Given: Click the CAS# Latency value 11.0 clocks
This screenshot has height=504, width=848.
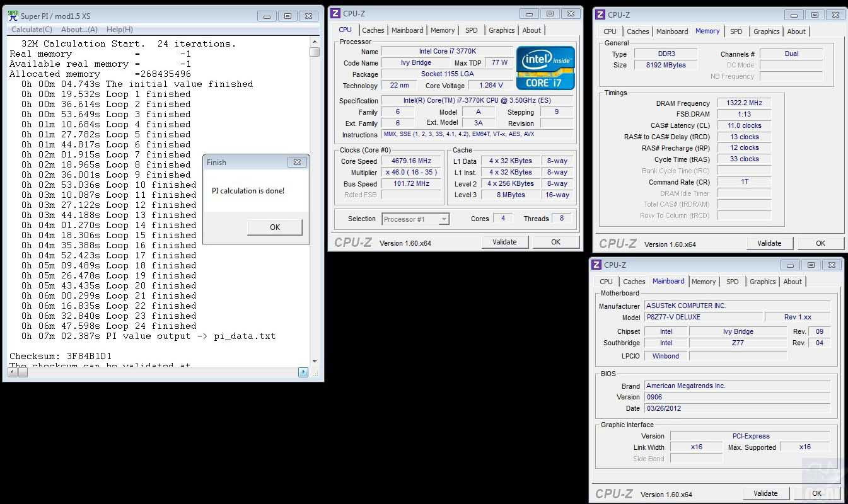Looking at the screenshot, I should point(745,126).
